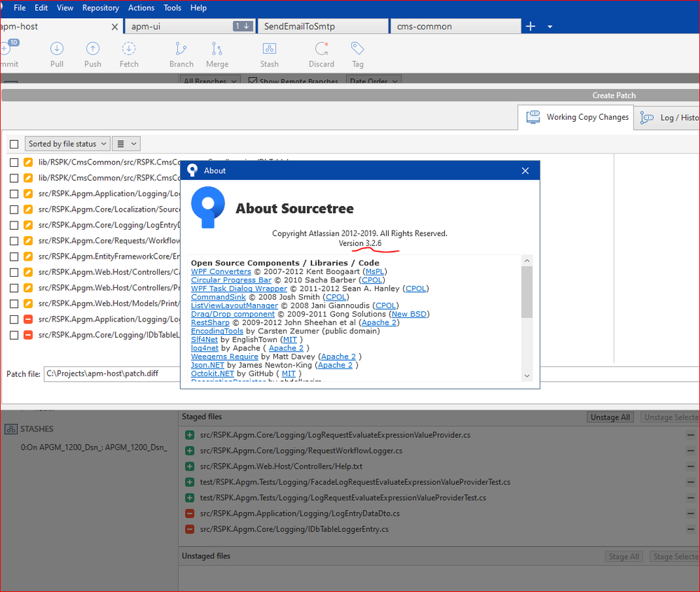This screenshot has width=700, height=592.
Task: Click the Tag toolbar icon
Action: point(357,48)
